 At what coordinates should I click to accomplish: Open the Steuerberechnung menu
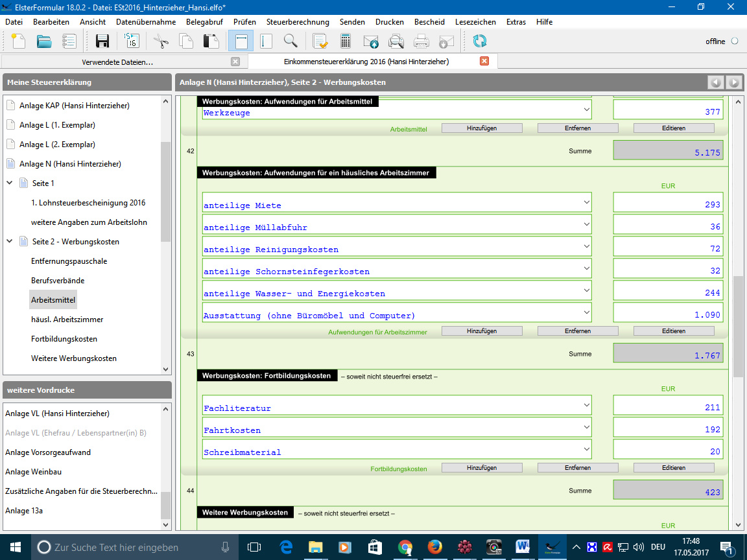[298, 22]
